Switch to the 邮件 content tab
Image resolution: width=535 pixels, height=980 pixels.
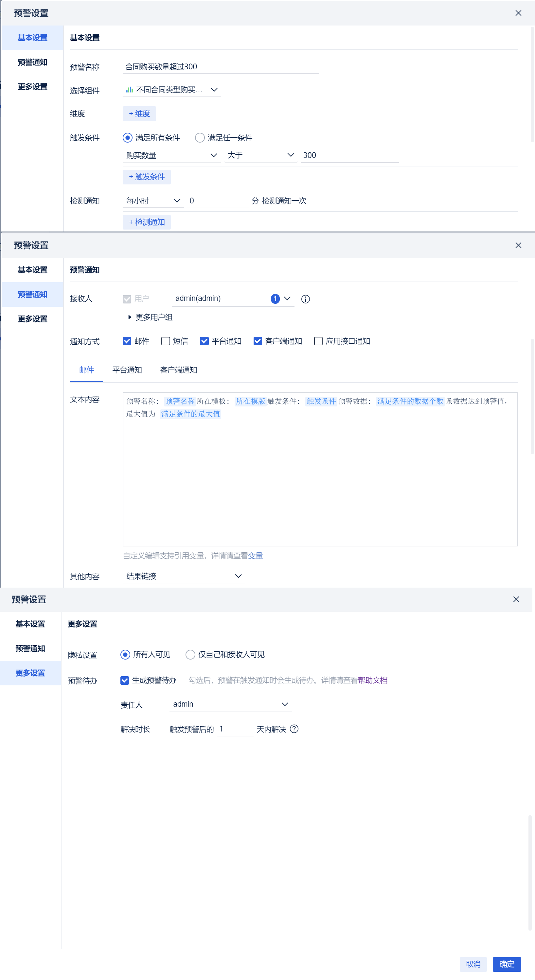point(86,370)
